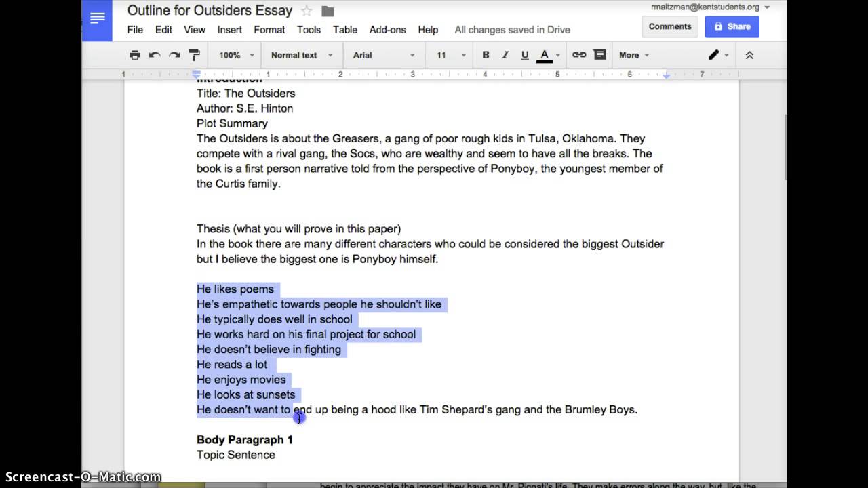Viewport: 868px width, 488px height.
Task: Redo the last action
Action: coord(174,55)
